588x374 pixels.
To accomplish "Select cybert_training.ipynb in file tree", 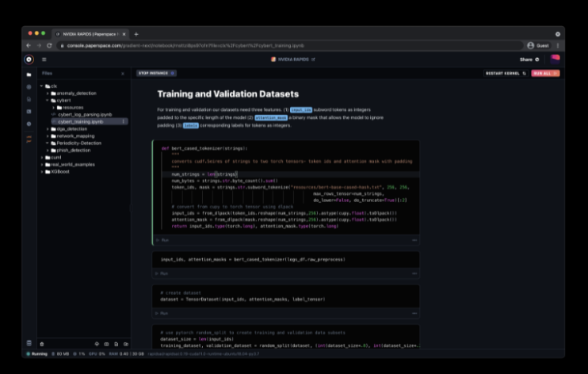I will pos(80,121).
